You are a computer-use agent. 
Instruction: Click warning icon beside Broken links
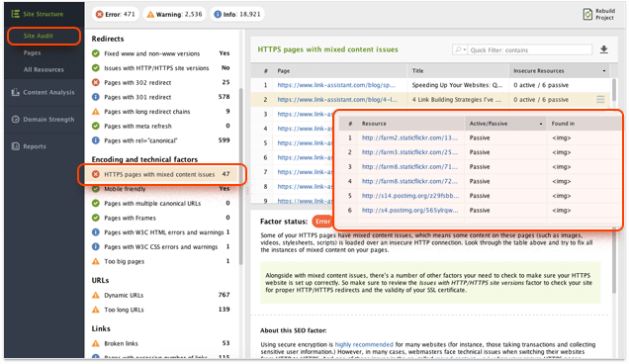[96, 343]
